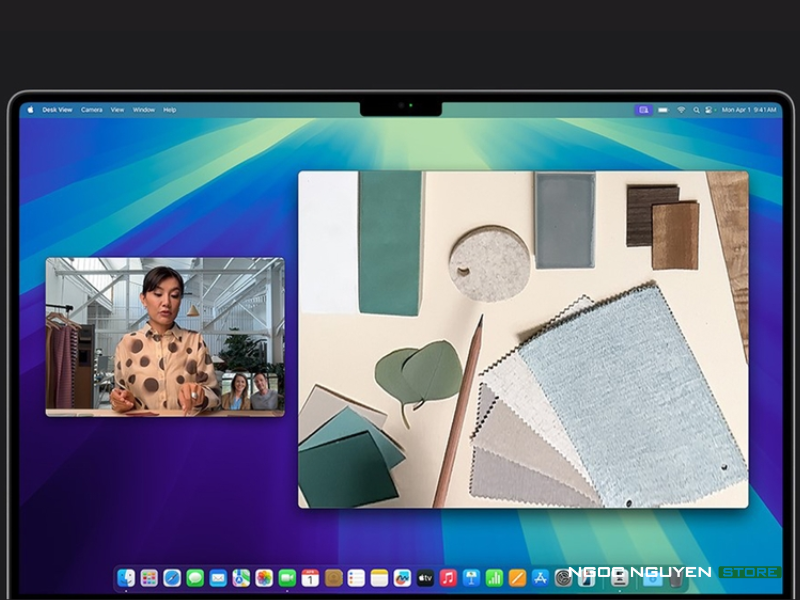Screen dimensions: 800x600
Task: Open the Camera menu
Action: click(91, 110)
